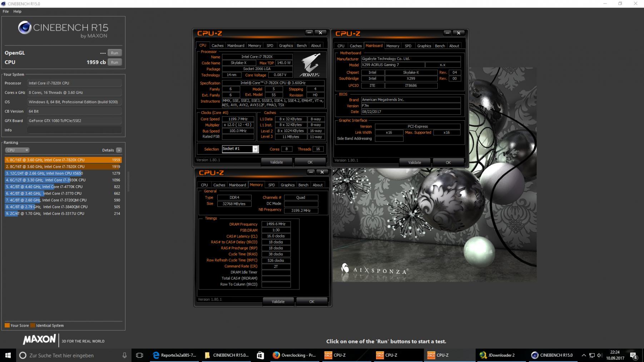Select the Xeon CPU X5650 ranking row
This screenshot has width=644, height=362.
63,174
